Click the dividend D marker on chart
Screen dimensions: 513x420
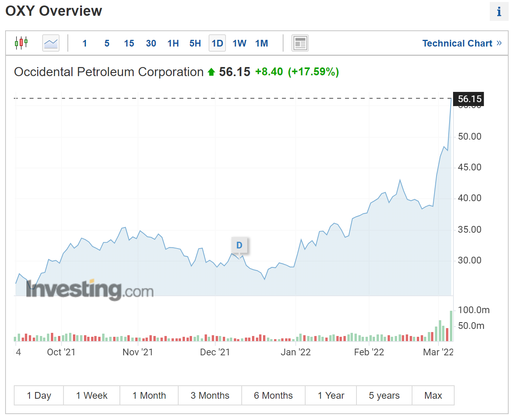[239, 245]
